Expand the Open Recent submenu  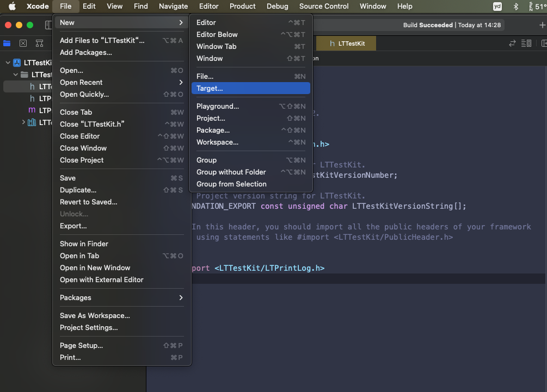(121, 82)
